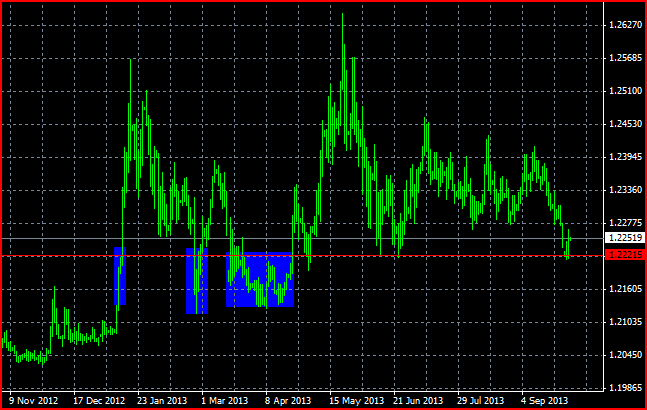The width and height of the screenshot is (647, 410).
Task: Click the 8 Apr 2013 date label
Action: tap(288, 401)
